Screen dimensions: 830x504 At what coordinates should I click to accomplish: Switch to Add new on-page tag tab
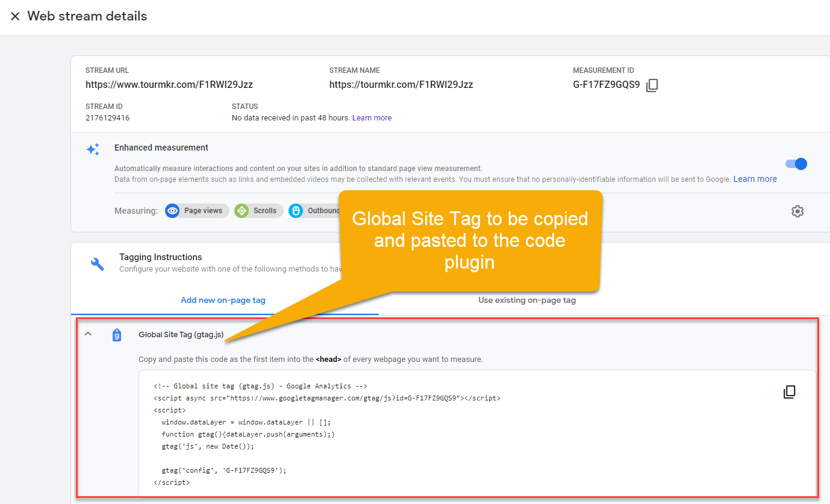(223, 300)
